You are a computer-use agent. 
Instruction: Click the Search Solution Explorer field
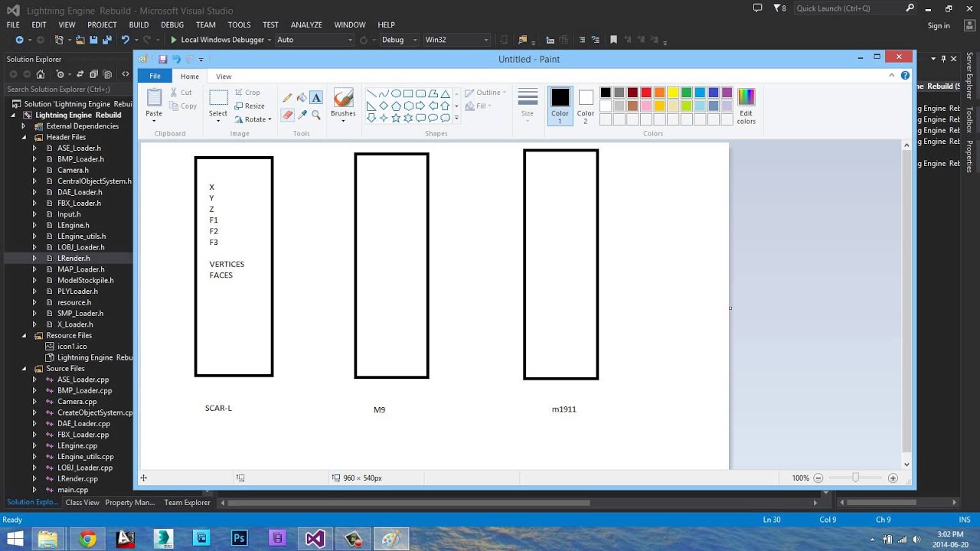coord(68,90)
